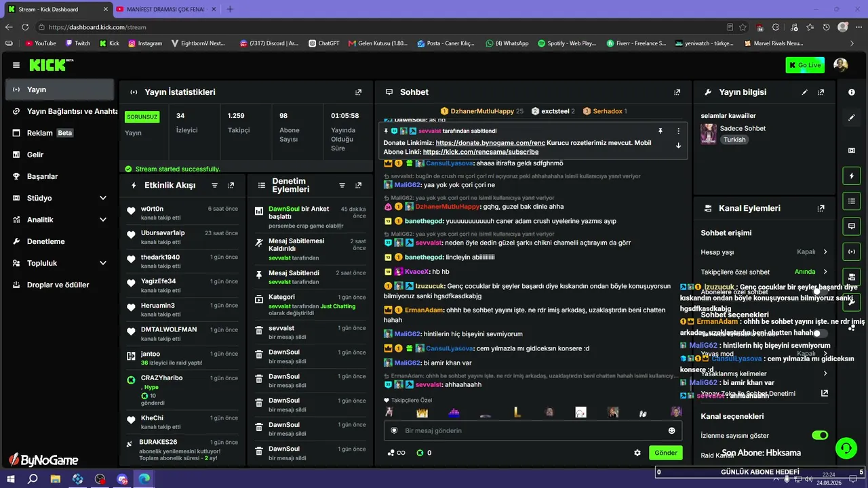Open Başarılar in the sidebar
Screen dimensions: 868x488
(x=60, y=176)
